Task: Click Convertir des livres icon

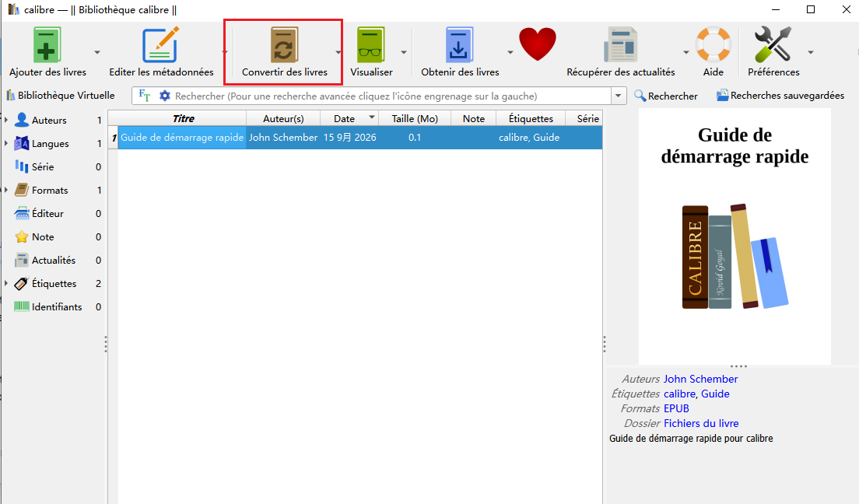Action: [284, 45]
